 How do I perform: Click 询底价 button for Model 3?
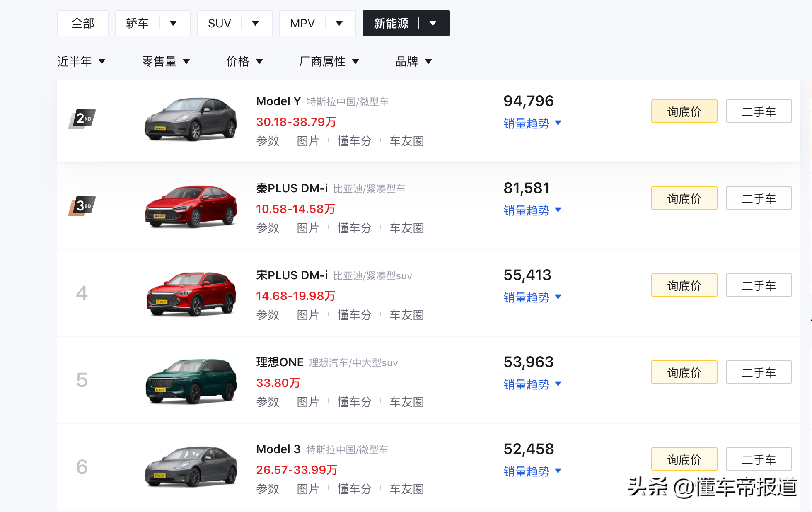coord(684,459)
